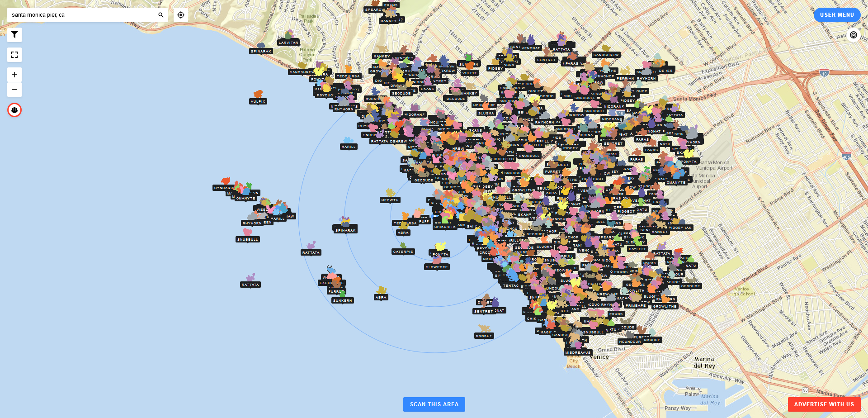Click Scan This Area button

pos(434,404)
